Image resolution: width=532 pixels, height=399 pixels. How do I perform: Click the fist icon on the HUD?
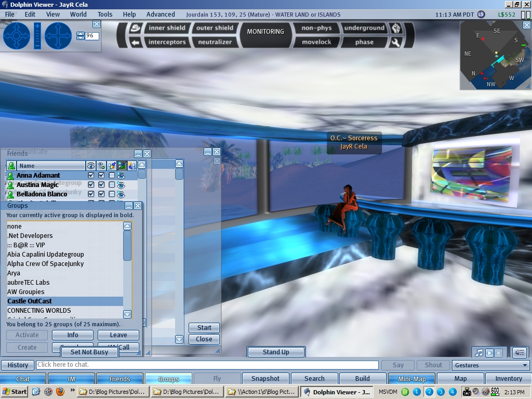396,28
